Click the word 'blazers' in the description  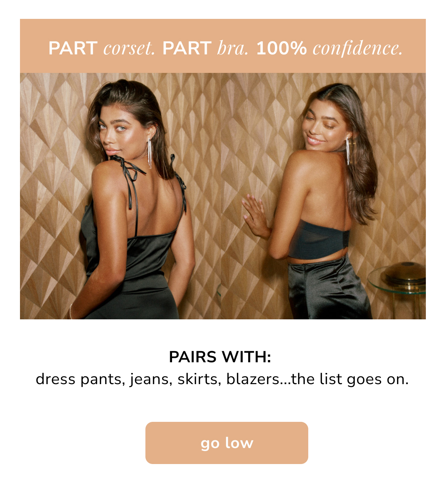click(x=253, y=379)
